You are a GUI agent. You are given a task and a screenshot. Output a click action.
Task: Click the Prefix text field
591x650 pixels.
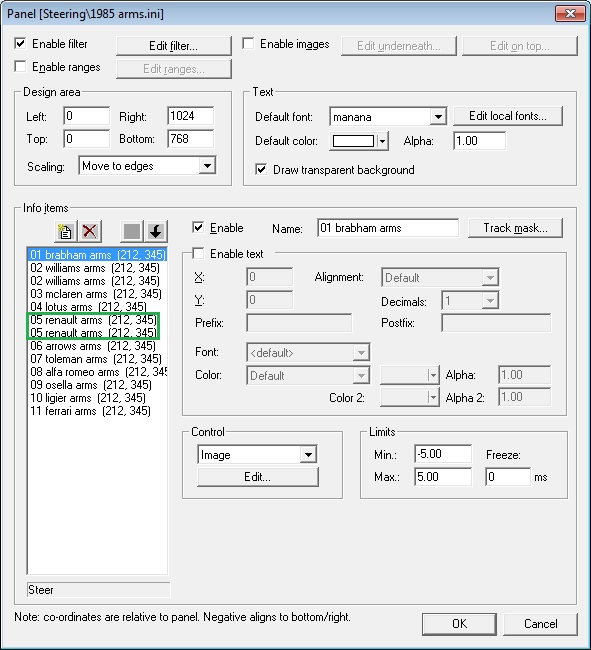coord(299,323)
